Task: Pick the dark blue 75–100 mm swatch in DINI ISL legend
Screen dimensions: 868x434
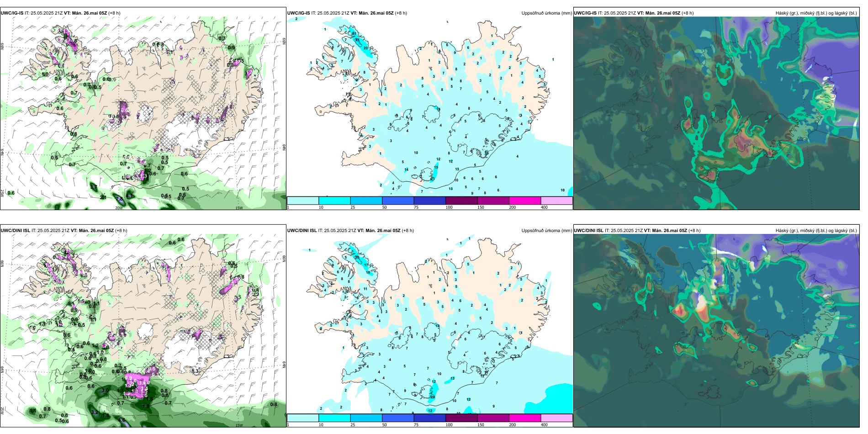Action: tap(430, 418)
